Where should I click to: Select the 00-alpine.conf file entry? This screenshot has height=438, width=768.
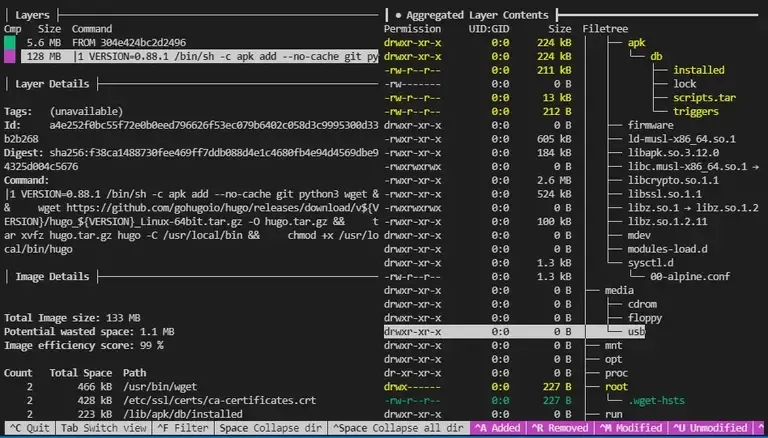pos(692,275)
